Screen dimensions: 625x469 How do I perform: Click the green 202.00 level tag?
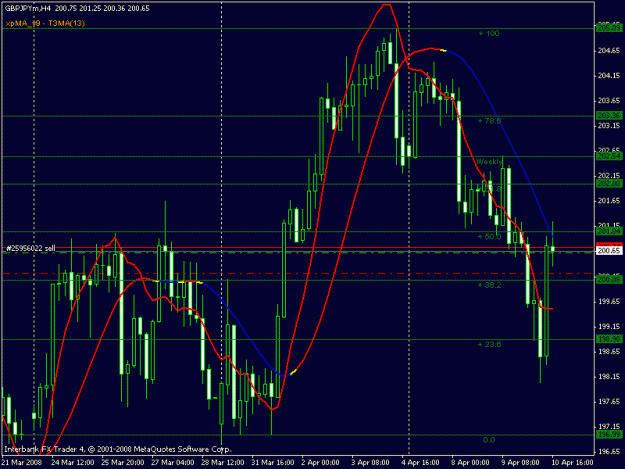pos(609,184)
